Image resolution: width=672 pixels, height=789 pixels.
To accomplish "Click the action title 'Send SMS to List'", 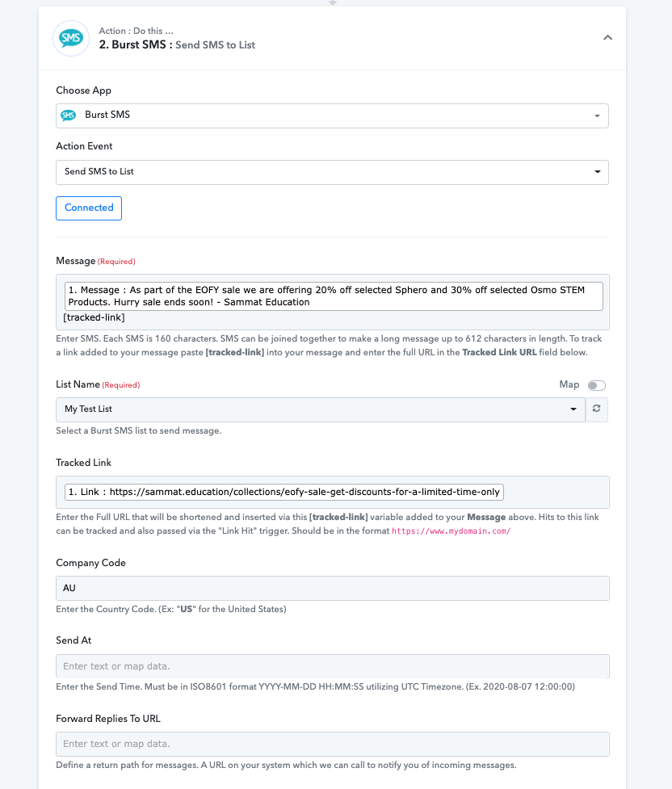I will pyautogui.click(x=215, y=44).
